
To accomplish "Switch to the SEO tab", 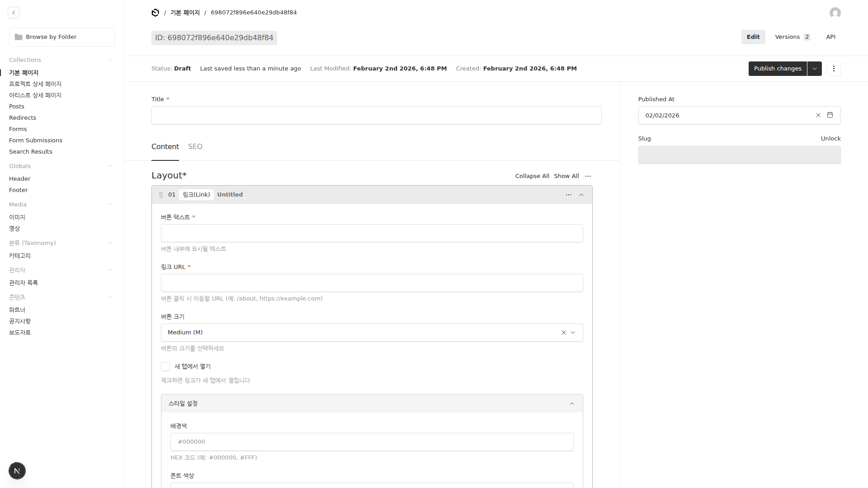I will tap(195, 147).
